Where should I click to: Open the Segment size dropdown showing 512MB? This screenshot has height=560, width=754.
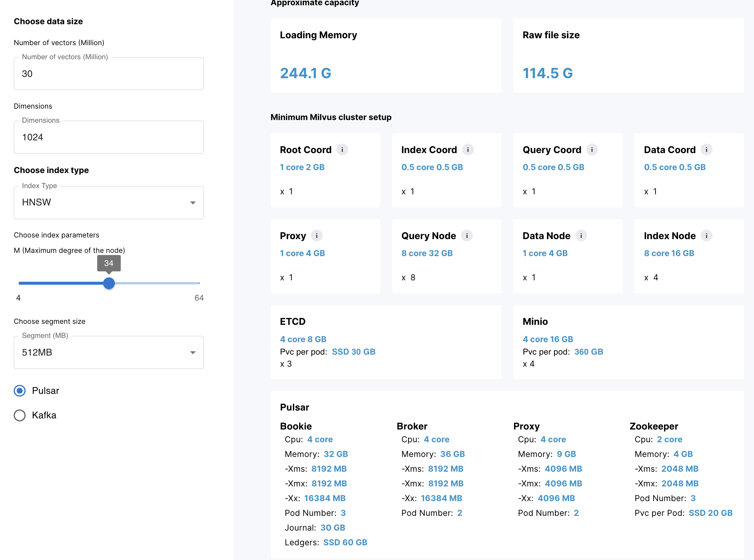coord(109,352)
